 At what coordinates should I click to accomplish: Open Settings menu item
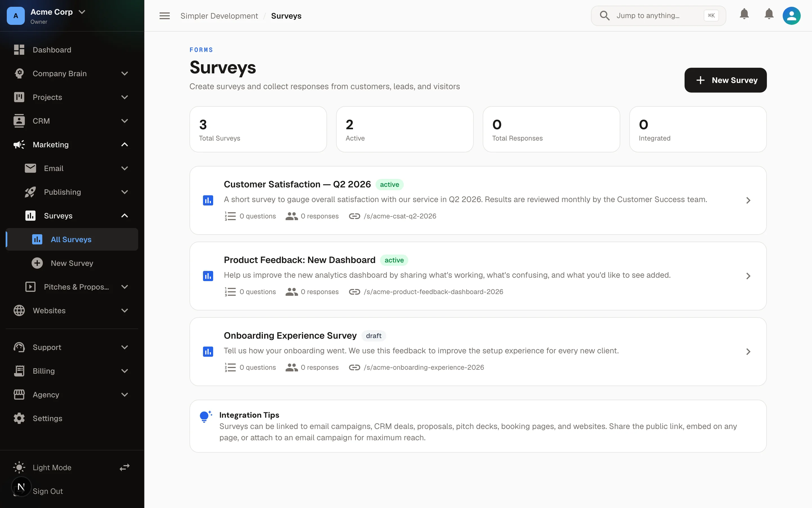pyautogui.click(x=72, y=418)
